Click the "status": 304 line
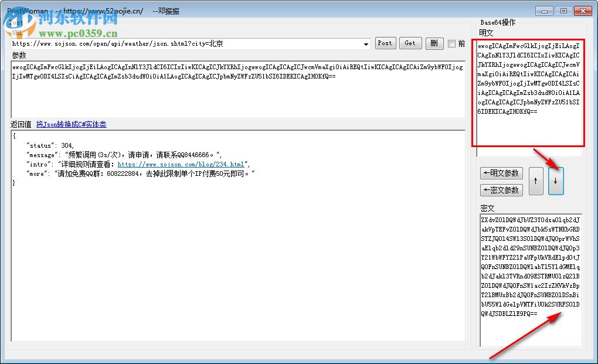Image resolution: width=598 pixels, height=364 pixels. [x=50, y=145]
